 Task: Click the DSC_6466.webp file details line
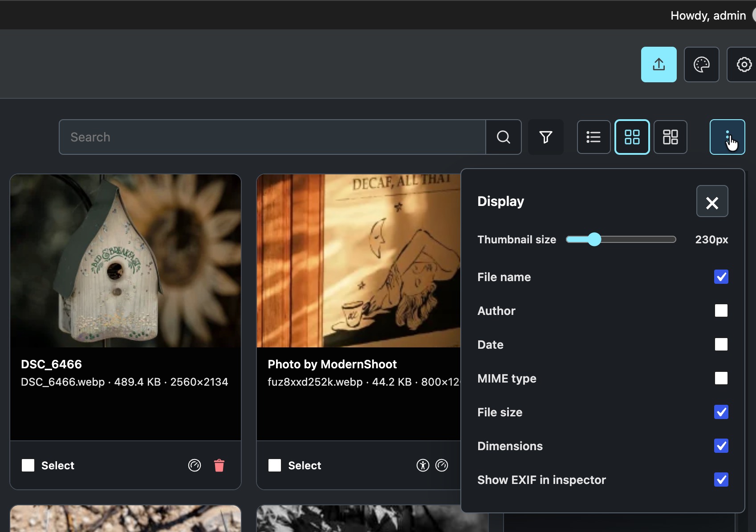pos(125,382)
